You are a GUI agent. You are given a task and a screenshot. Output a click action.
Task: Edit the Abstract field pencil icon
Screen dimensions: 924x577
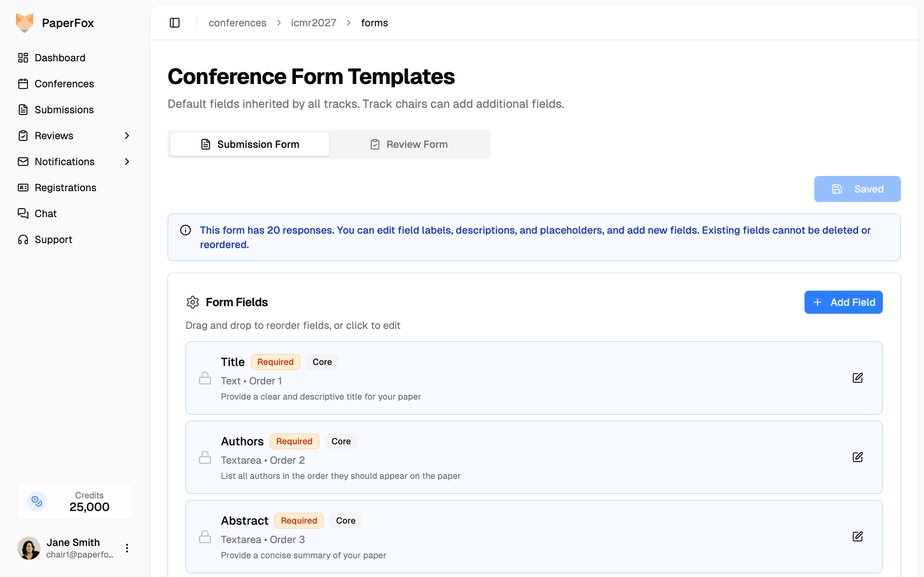[x=857, y=537]
